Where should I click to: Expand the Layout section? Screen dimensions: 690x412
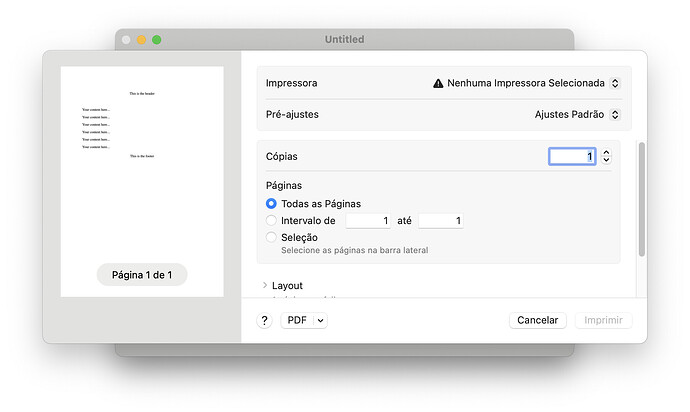pos(265,285)
